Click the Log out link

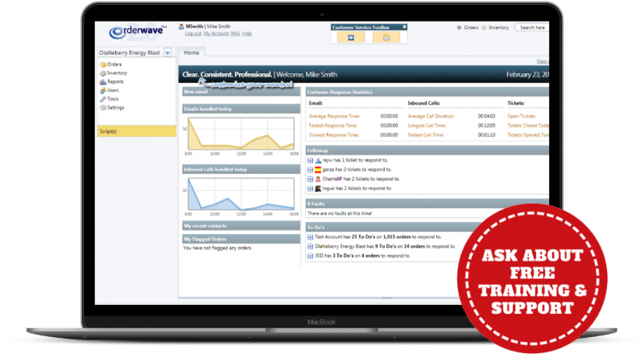click(193, 34)
